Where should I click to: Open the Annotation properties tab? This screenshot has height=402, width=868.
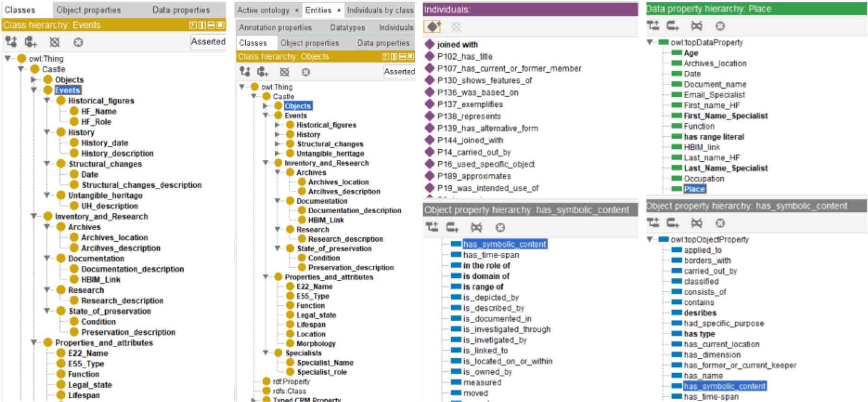pos(275,27)
